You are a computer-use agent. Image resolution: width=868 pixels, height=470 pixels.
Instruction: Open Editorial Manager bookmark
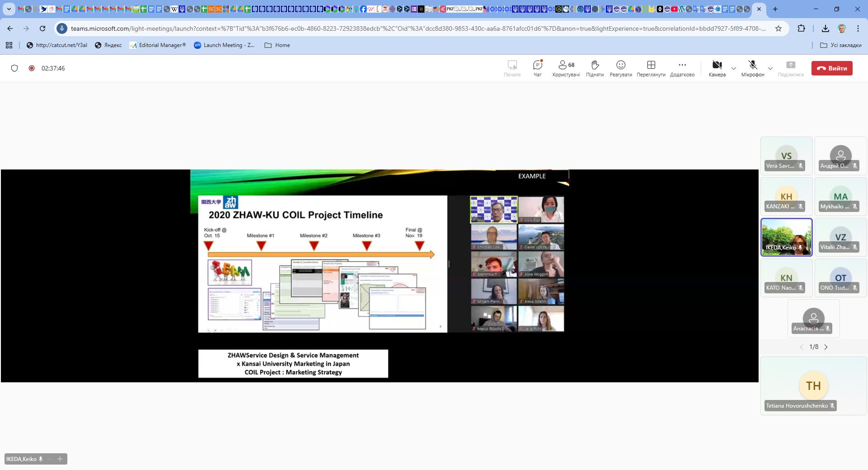click(x=157, y=45)
